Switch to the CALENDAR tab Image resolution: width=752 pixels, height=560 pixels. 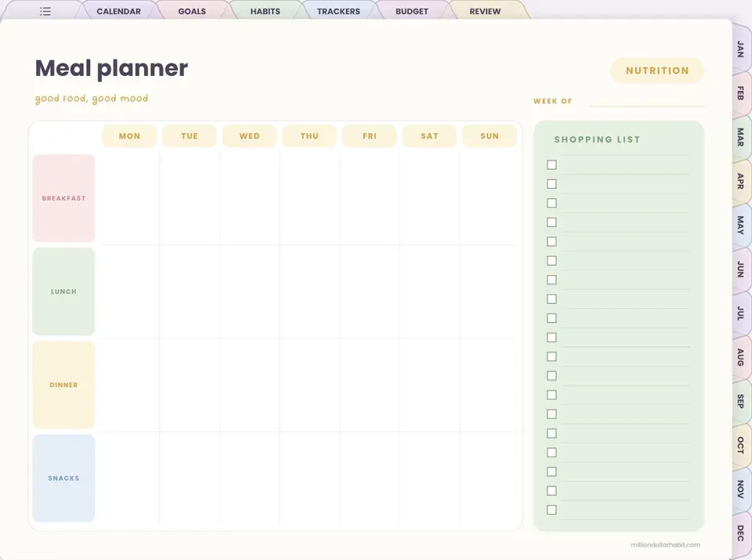[x=118, y=11]
